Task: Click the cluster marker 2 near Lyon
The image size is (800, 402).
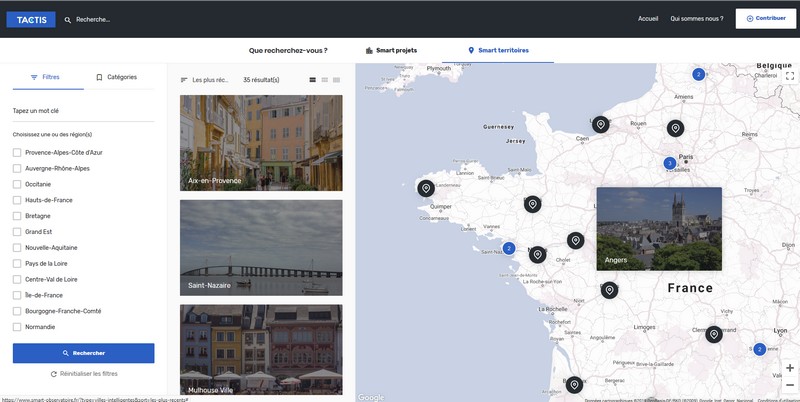Action: click(x=760, y=349)
